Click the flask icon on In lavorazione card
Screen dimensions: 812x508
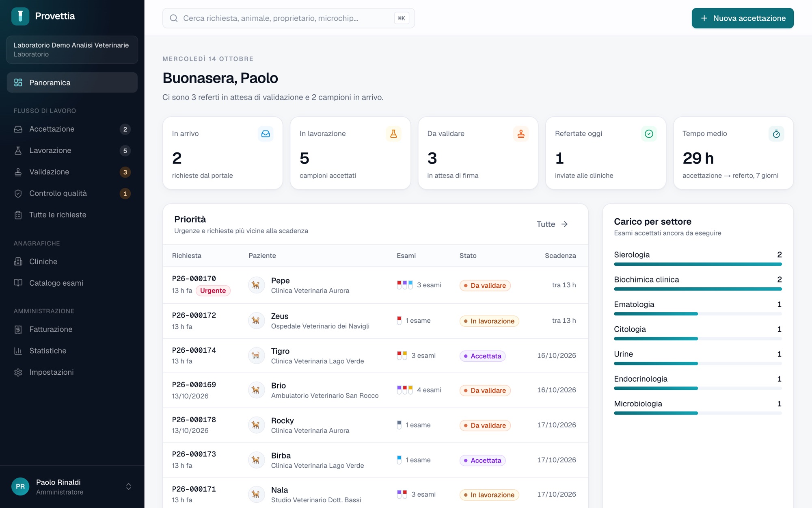[x=393, y=134]
